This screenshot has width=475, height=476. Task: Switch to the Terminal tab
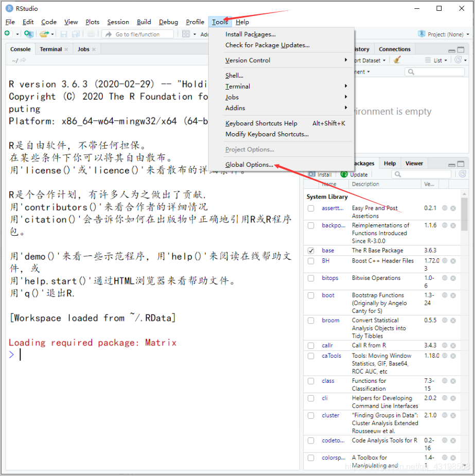[50, 49]
